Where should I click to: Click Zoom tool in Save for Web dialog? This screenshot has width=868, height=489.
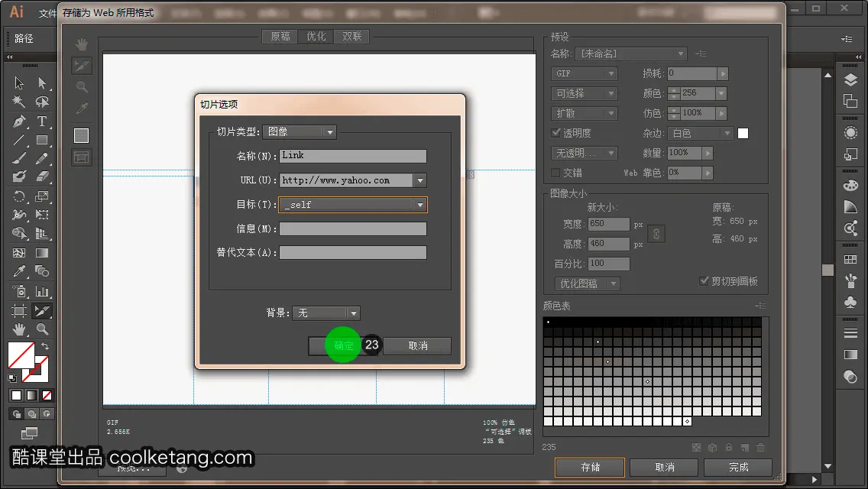point(81,87)
